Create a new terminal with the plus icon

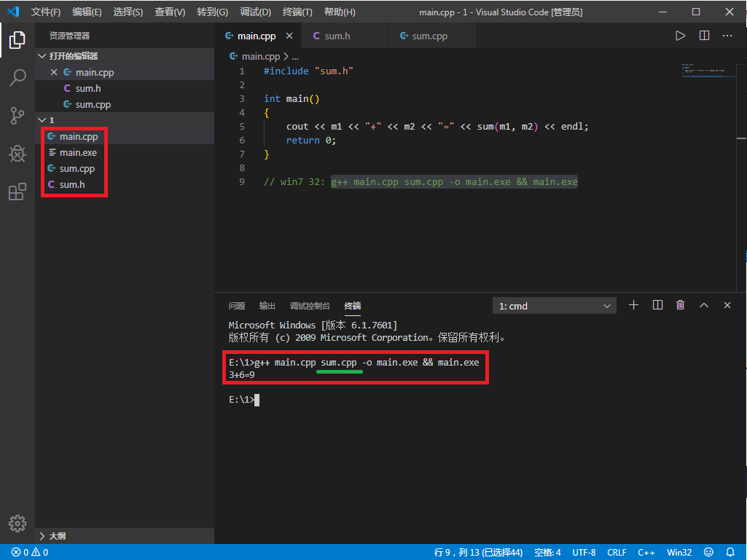click(x=633, y=305)
